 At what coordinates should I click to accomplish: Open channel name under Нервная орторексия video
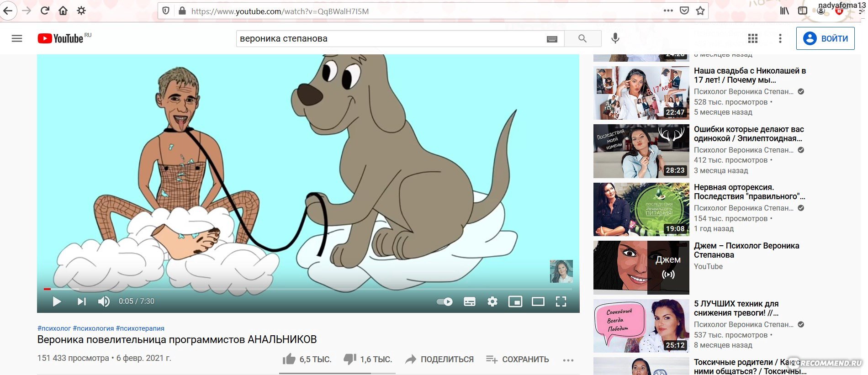(x=744, y=208)
